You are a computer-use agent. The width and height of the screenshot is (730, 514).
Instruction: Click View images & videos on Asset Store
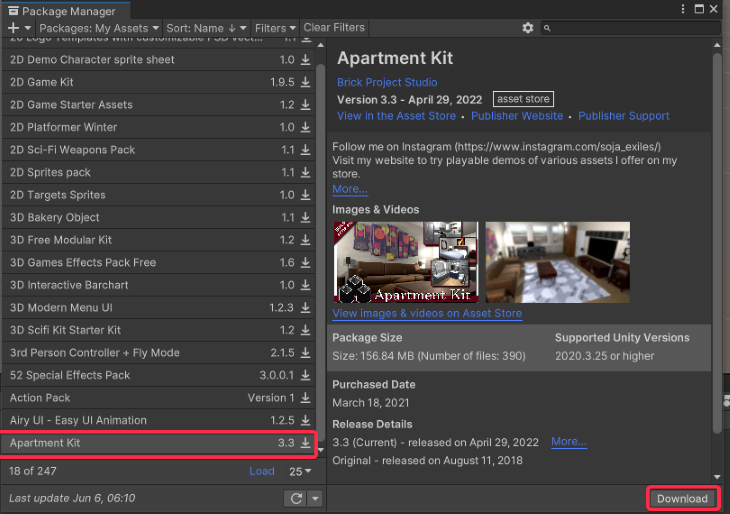(427, 313)
